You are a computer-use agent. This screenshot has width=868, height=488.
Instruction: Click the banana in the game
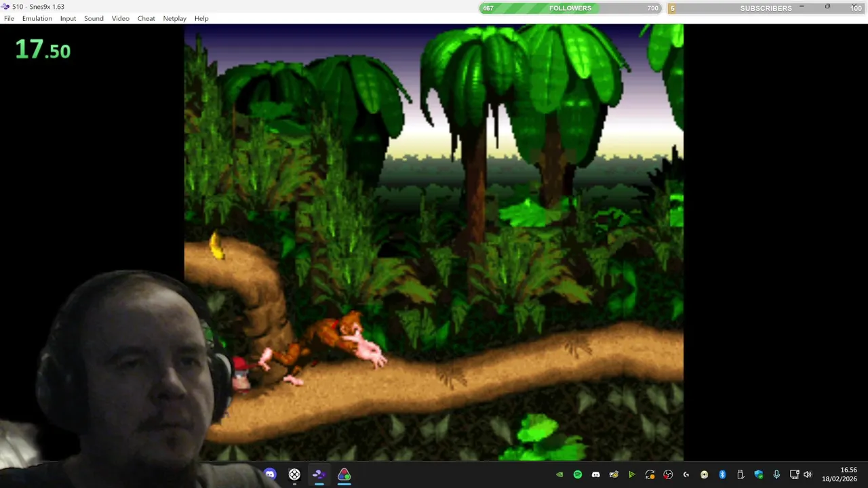(216, 245)
